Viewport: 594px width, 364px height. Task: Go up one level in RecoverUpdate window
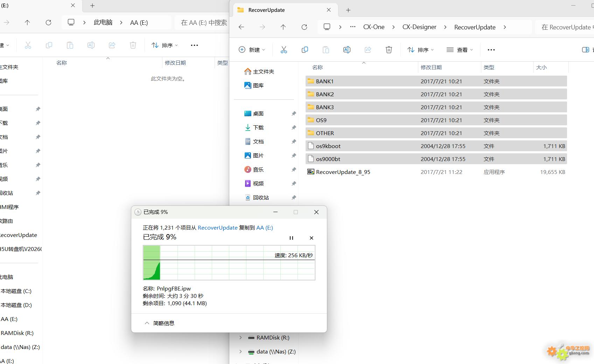tap(283, 27)
